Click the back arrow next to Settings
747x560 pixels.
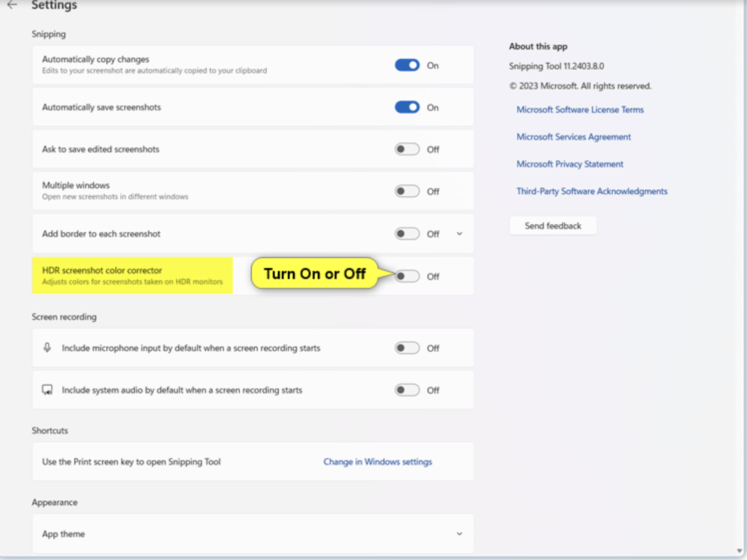tap(12, 5)
